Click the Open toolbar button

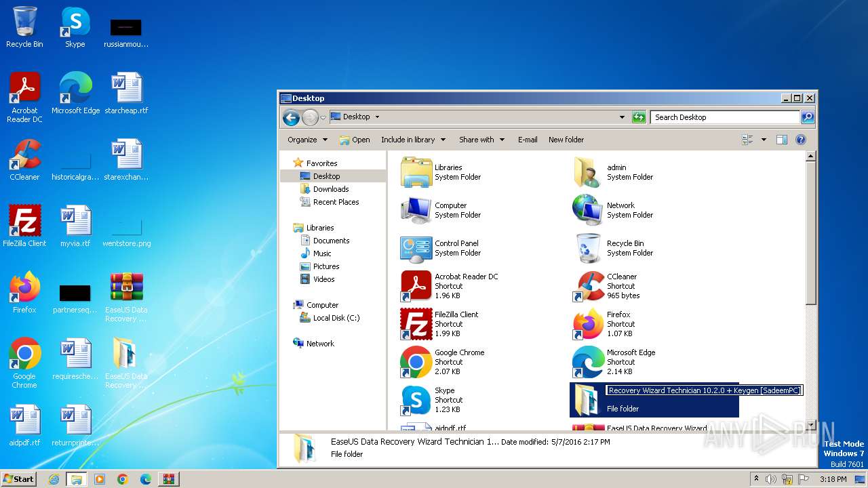pyautogui.click(x=355, y=140)
